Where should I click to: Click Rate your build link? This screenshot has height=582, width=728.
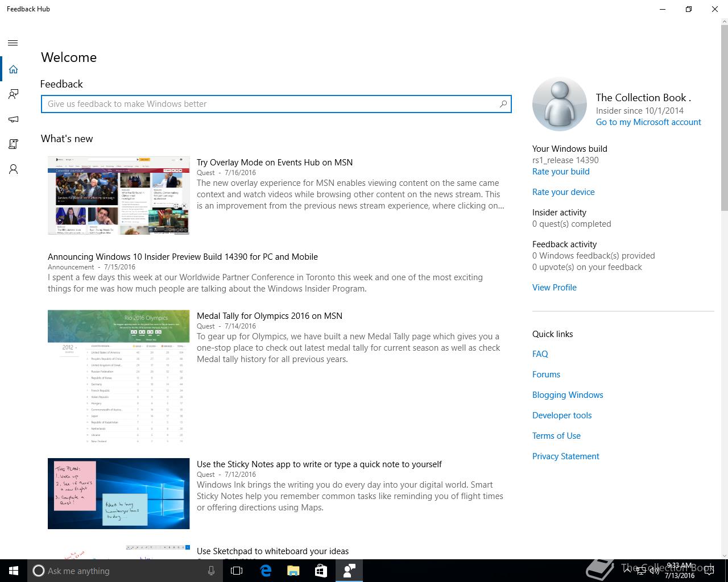[561, 172]
